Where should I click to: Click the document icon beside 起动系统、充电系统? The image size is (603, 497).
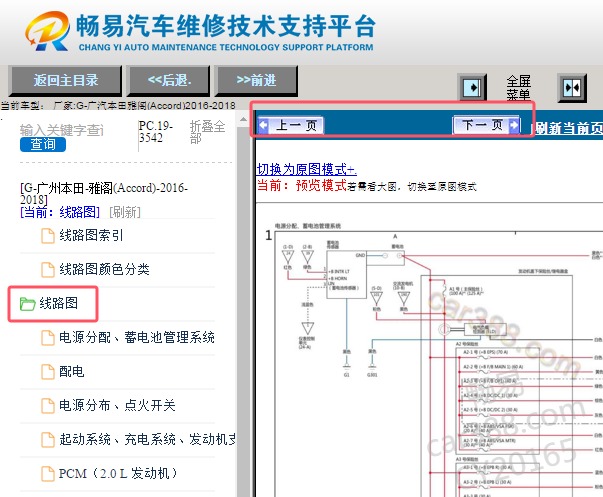tap(48, 439)
